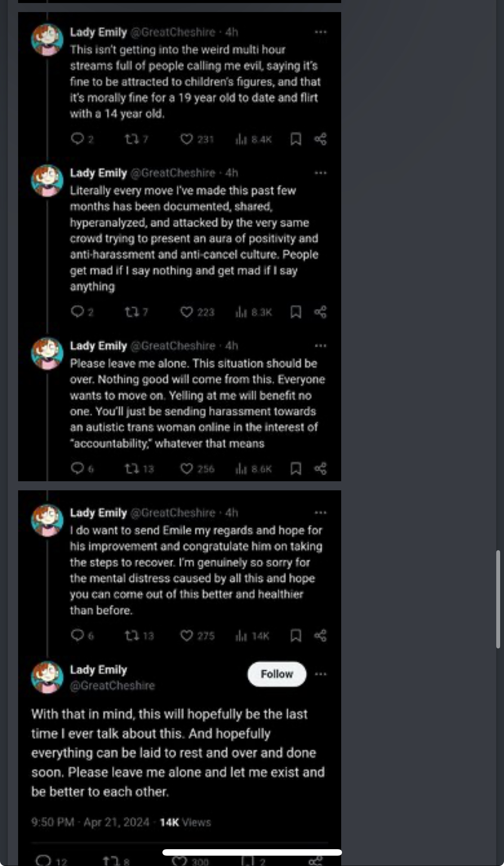Open the 9:50 PM Apr 21, 2024 timestamp
This screenshot has width=504, height=866.
click(90, 822)
